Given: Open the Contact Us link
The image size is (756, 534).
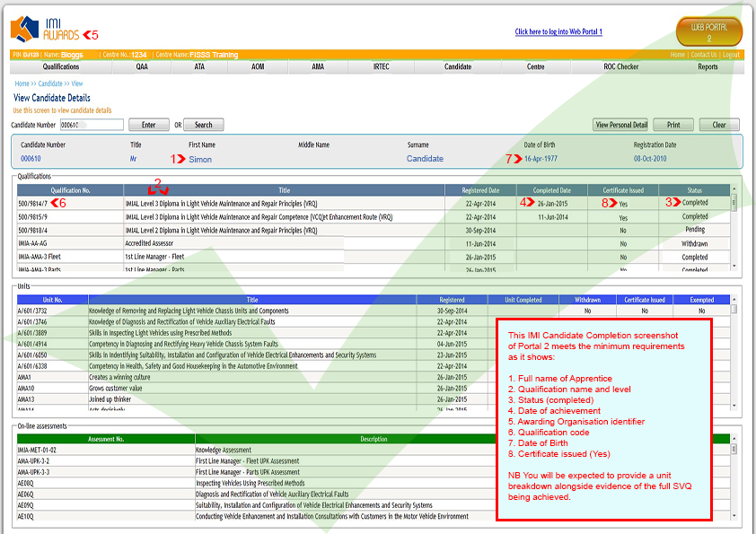Looking at the screenshot, I should tap(704, 55).
